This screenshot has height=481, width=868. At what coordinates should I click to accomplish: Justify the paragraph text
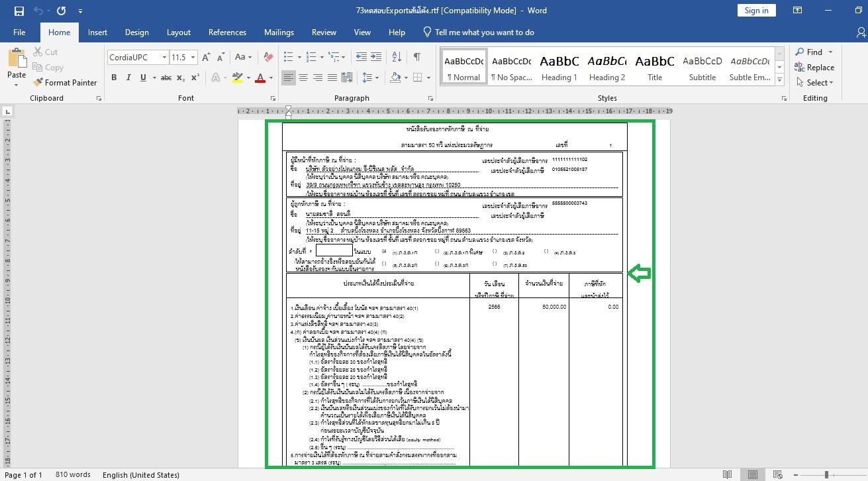click(332, 78)
